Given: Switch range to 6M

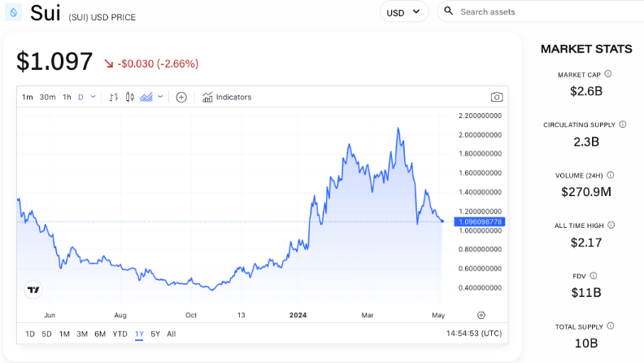Looking at the screenshot, I should click(x=100, y=334).
